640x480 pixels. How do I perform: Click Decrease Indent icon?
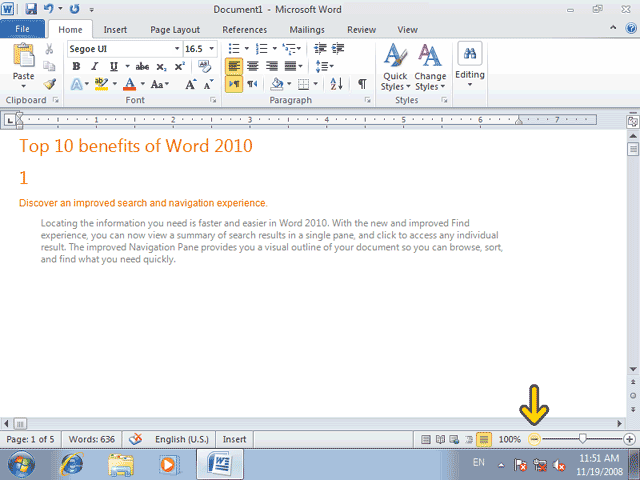pos(320,49)
